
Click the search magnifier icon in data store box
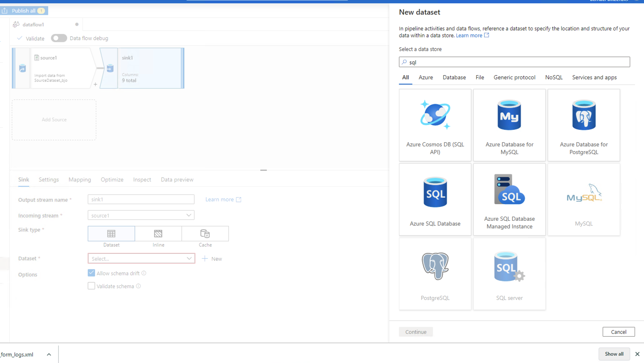coord(404,62)
